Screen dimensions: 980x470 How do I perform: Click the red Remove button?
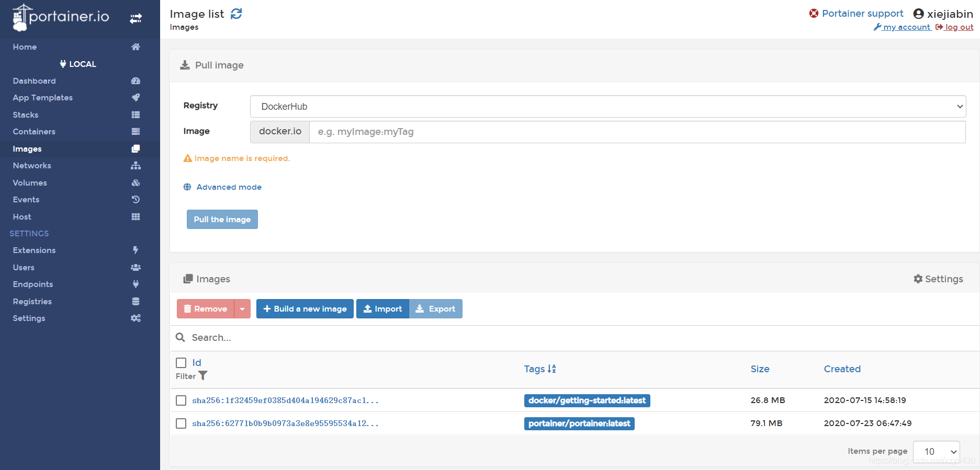point(206,309)
